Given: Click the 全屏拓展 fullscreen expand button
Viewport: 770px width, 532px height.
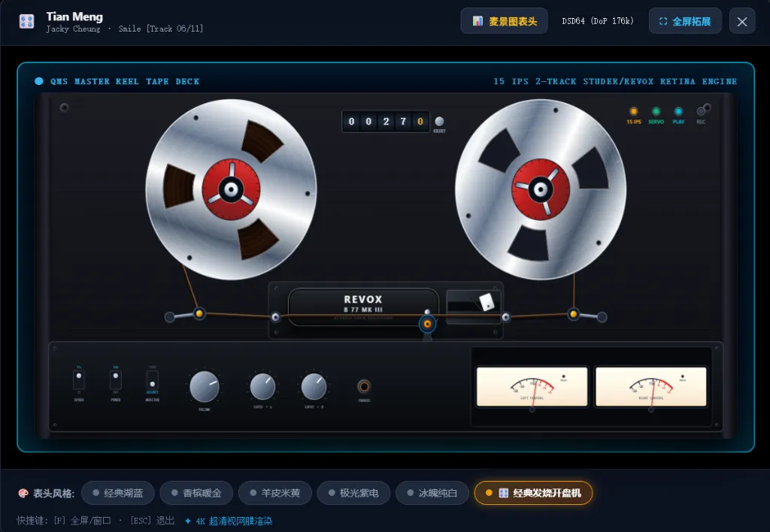Looking at the screenshot, I should click(685, 21).
